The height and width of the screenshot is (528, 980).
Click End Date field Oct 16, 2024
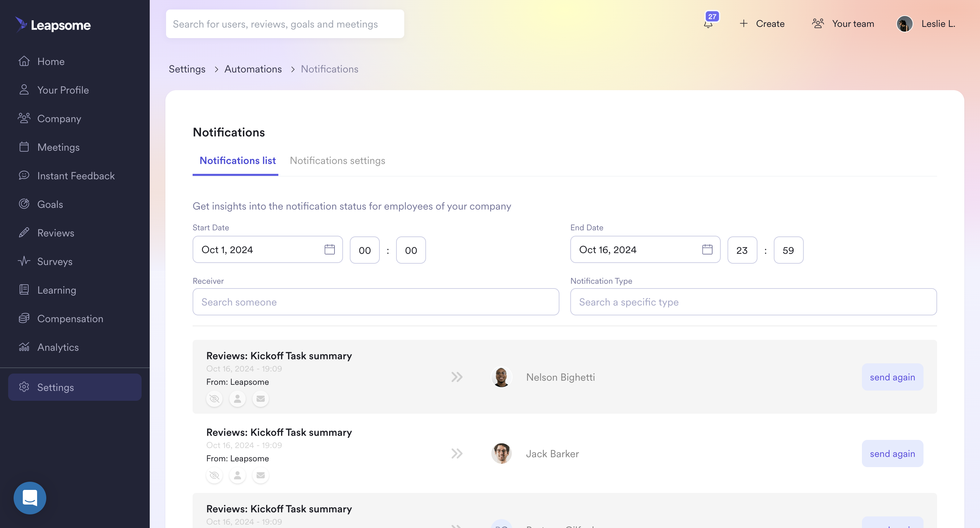click(645, 250)
